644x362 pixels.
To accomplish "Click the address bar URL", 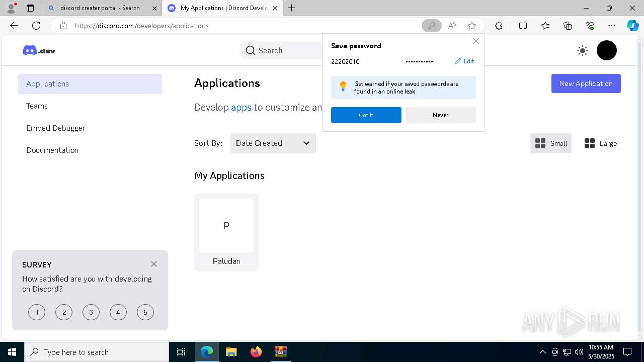I will (x=142, y=26).
